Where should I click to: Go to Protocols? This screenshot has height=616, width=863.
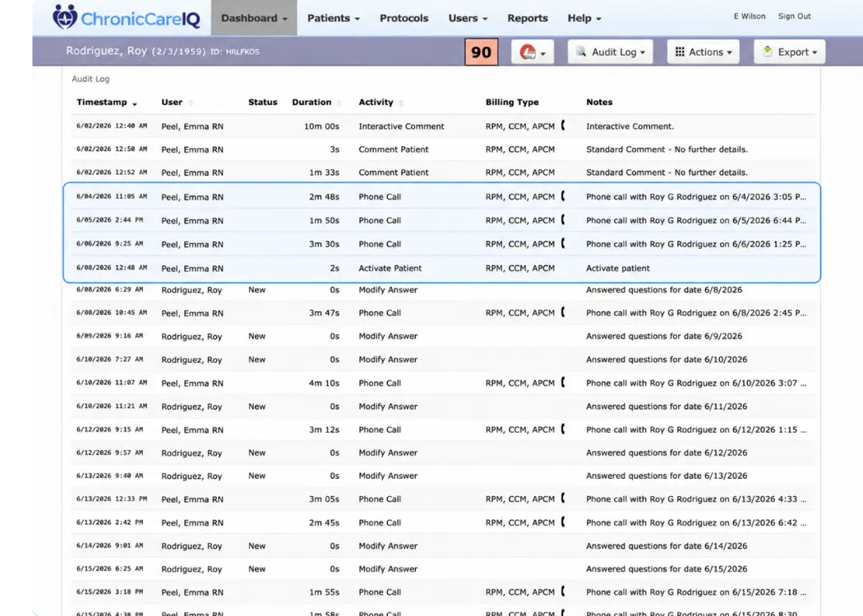[404, 18]
